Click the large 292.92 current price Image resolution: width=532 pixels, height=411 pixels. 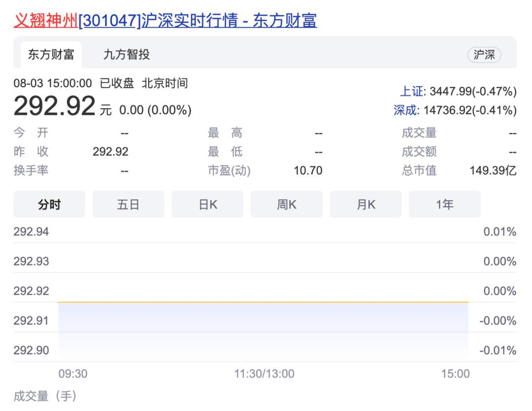click(x=54, y=106)
